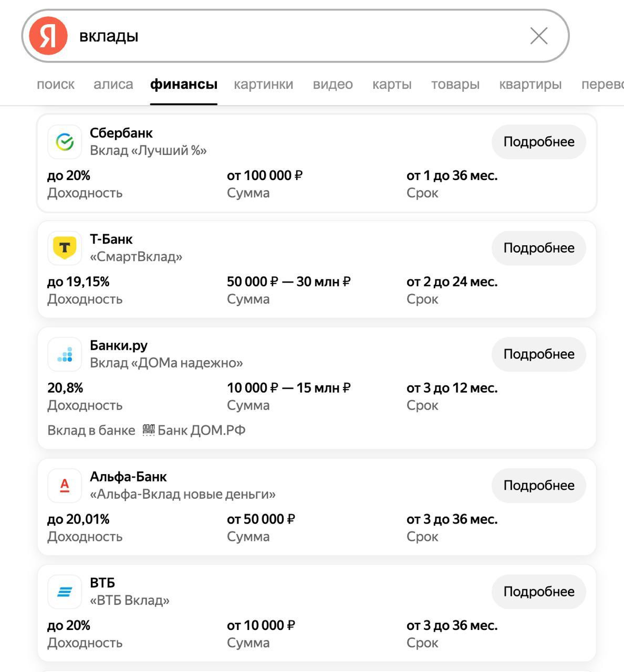Click the Yandex logo icon
This screenshot has width=624, height=672.
(48, 36)
